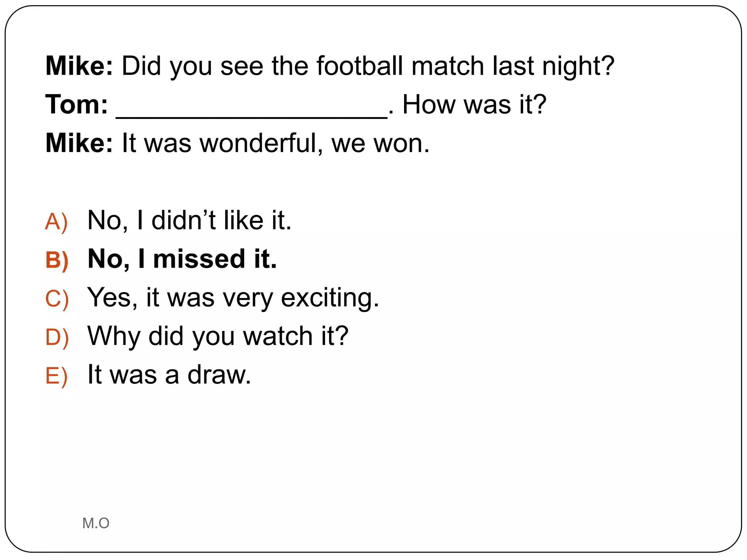747x560 pixels.
Task: Click the first "Mike:" speaker label
Action: click(x=79, y=66)
